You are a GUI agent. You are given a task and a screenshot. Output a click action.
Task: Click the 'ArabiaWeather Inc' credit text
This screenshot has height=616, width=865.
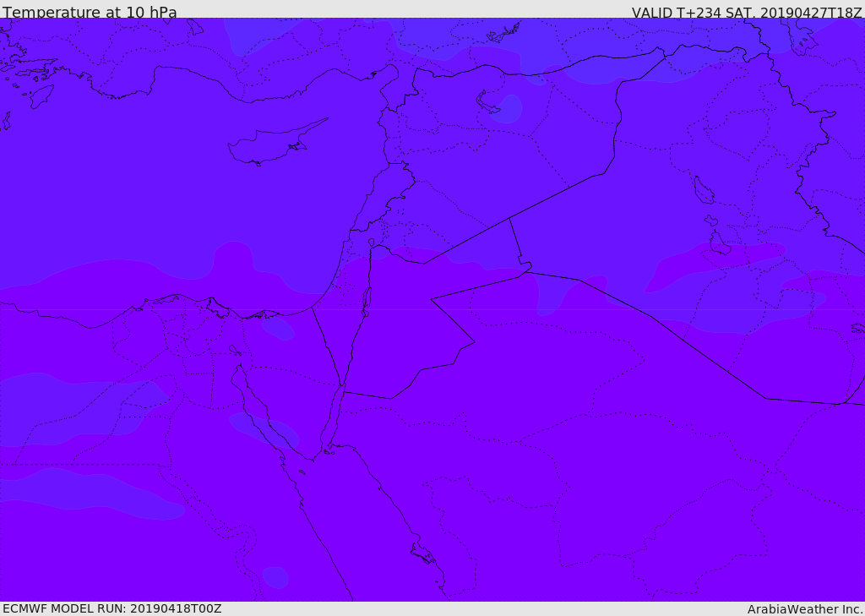pos(805,609)
